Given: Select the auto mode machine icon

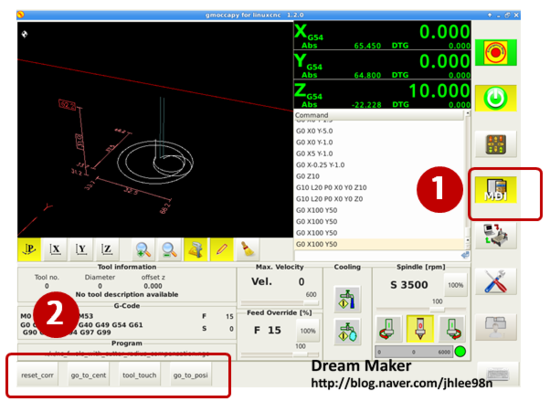Looking at the screenshot, I should click(x=495, y=236).
